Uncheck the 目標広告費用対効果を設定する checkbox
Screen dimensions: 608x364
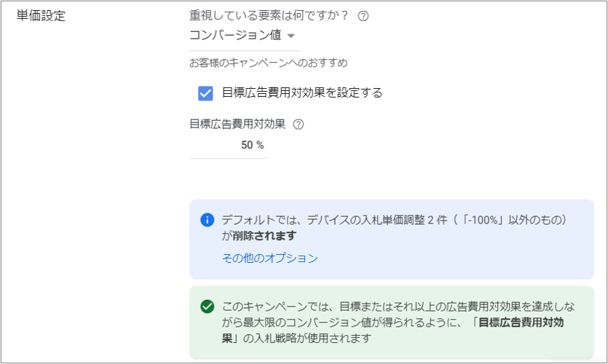pyautogui.click(x=205, y=92)
